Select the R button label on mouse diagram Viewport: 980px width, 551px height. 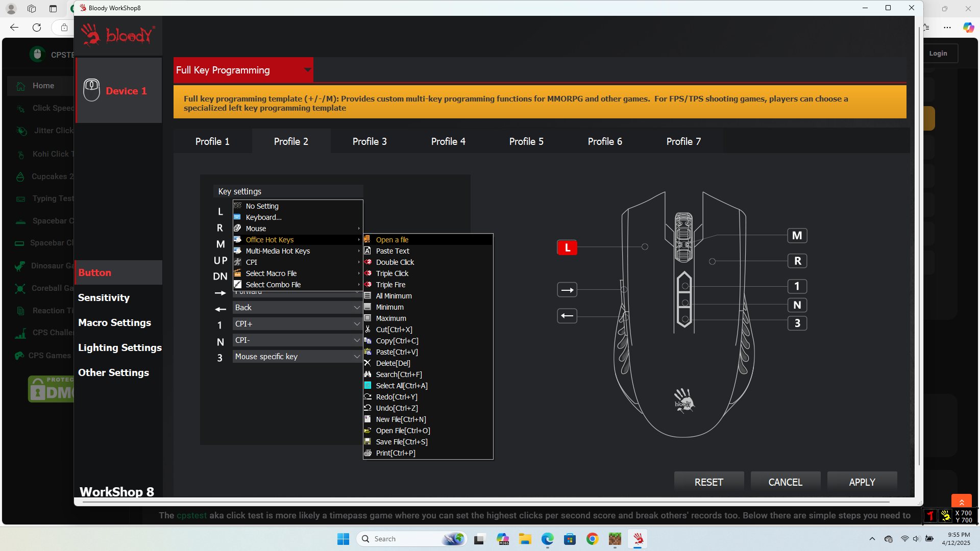point(797,261)
